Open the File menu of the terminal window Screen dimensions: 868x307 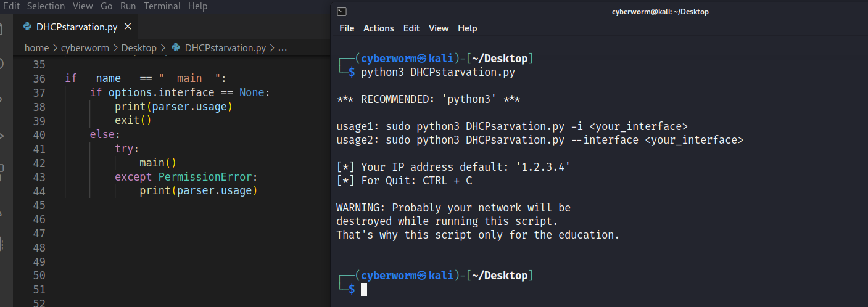pos(347,28)
